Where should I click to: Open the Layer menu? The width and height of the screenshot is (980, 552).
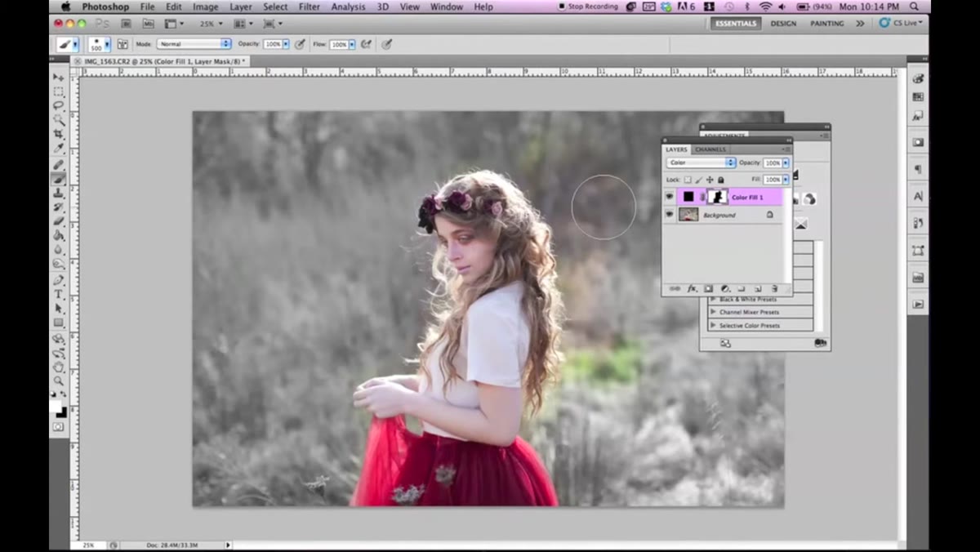coord(241,7)
